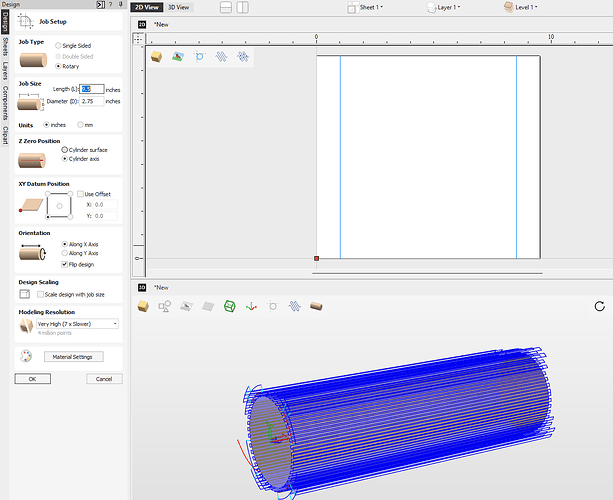Click the grey plane icon in 3D view toolbar
This screenshot has width=613, height=500.
coord(208,306)
